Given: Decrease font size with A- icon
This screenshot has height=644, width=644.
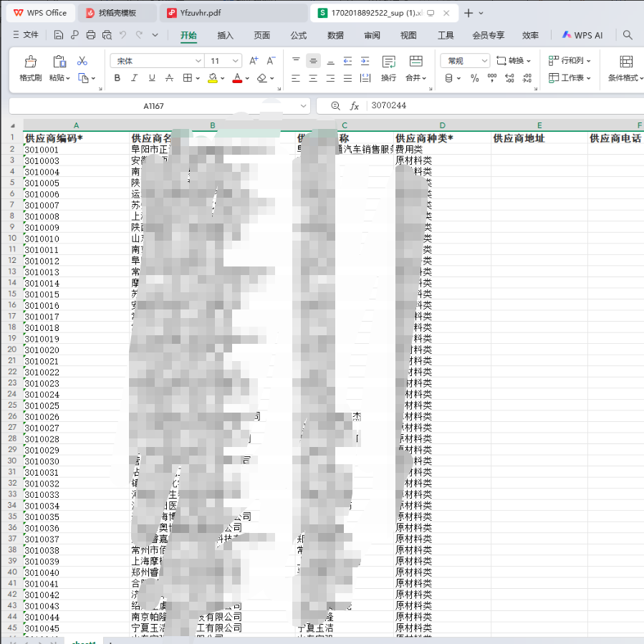Looking at the screenshot, I should 271,61.
